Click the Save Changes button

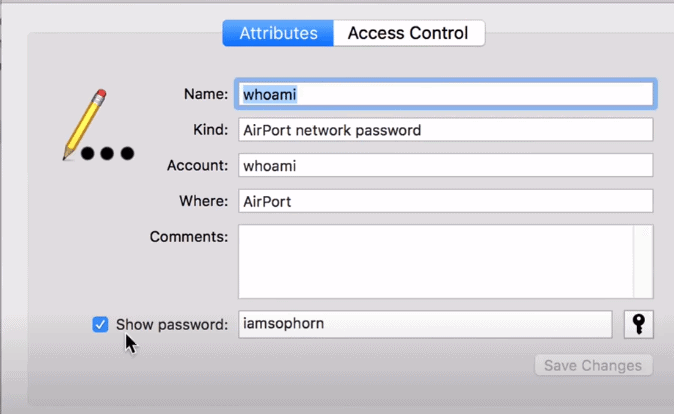(x=594, y=365)
